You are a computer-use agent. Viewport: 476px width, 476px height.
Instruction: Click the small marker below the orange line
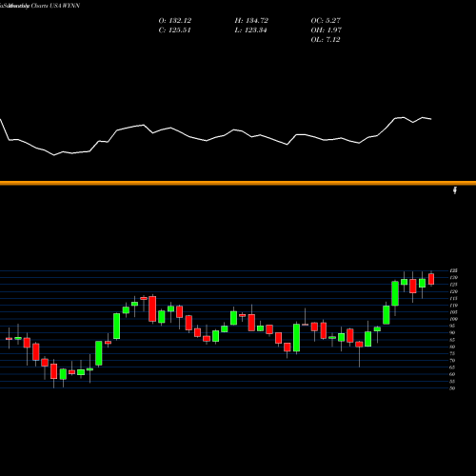455,190
